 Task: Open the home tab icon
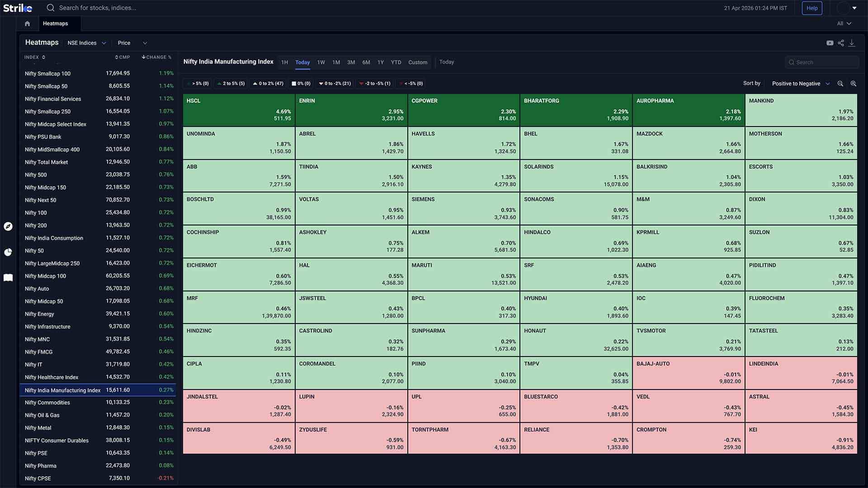point(27,23)
